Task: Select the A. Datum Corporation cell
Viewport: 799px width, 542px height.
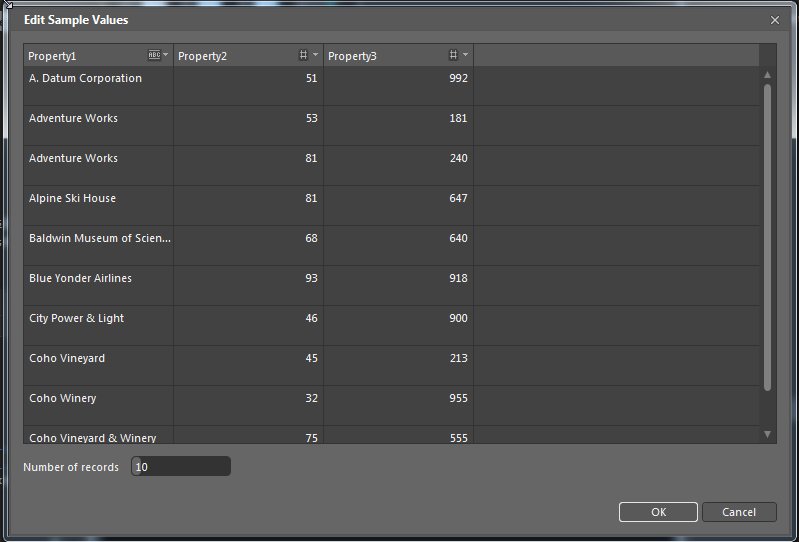Action: pyautogui.click(x=98, y=86)
